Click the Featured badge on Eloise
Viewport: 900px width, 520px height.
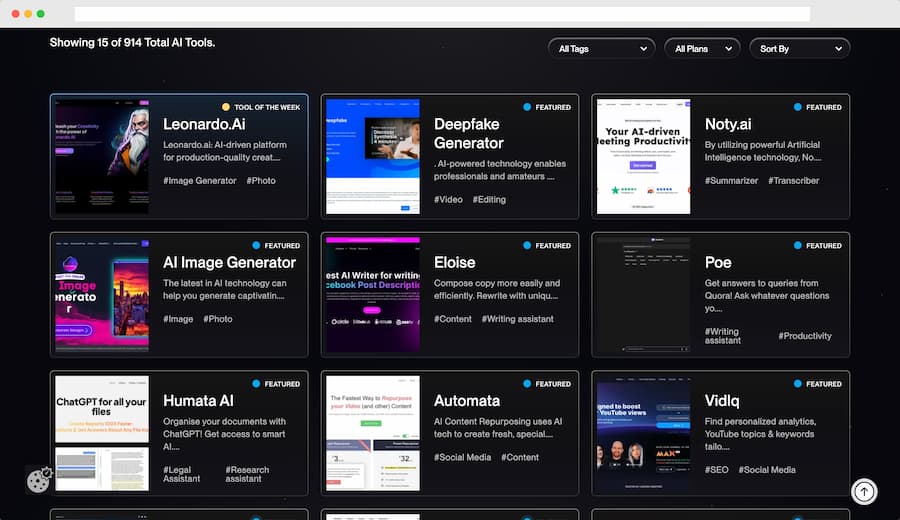click(x=547, y=246)
